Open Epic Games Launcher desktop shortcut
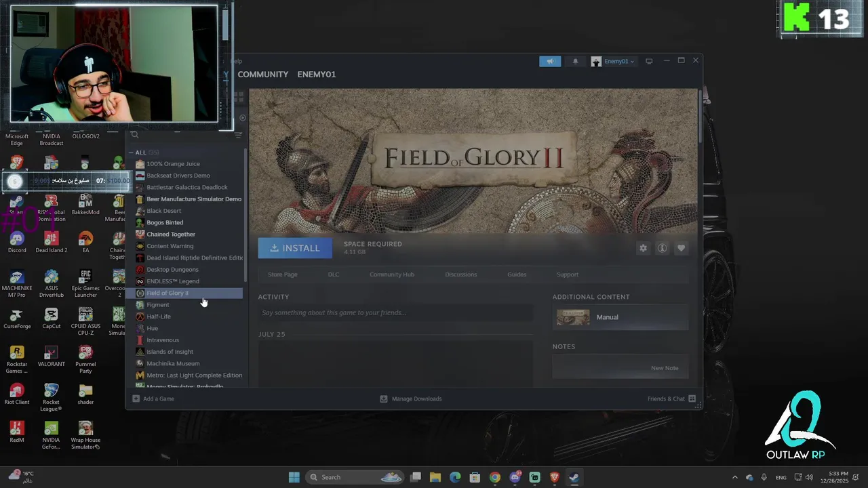Viewport: 868px width, 488px height. (85, 283)
